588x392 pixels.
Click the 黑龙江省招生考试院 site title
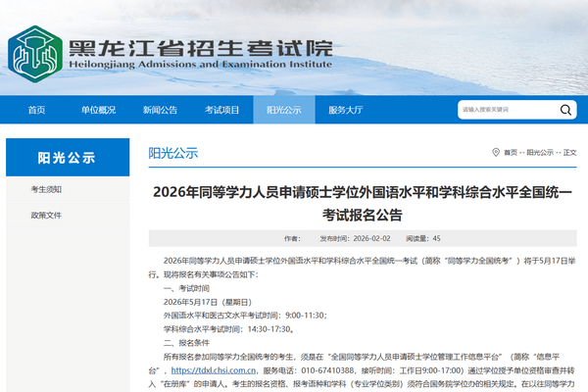pyautogui.click(x=201, y=48)
